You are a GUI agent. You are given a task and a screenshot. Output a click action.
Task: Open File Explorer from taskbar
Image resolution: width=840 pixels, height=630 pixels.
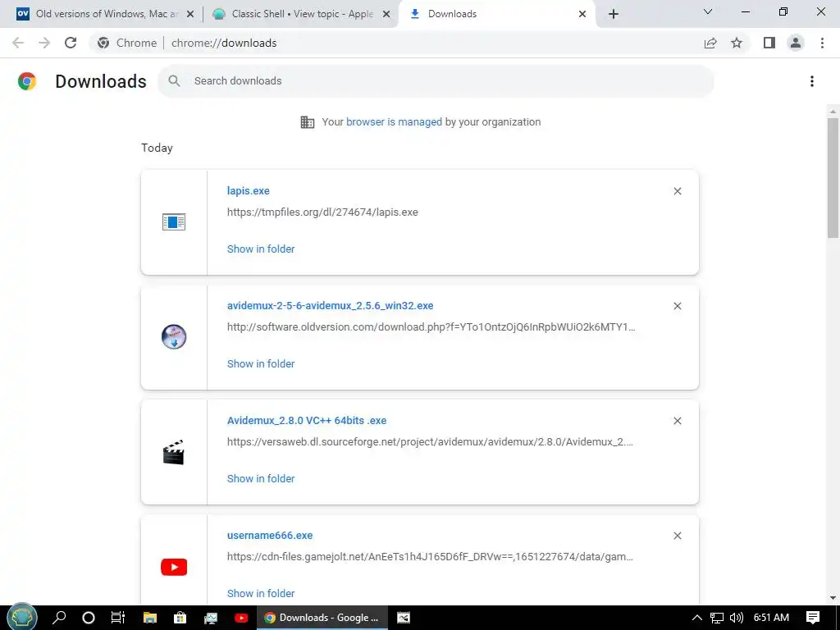point(150,618)
